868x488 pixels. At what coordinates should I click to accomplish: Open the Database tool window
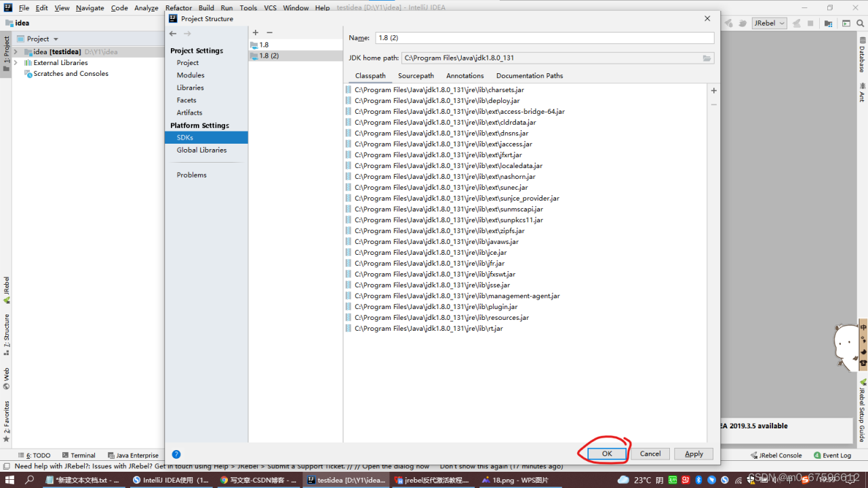tap(862, 56)
